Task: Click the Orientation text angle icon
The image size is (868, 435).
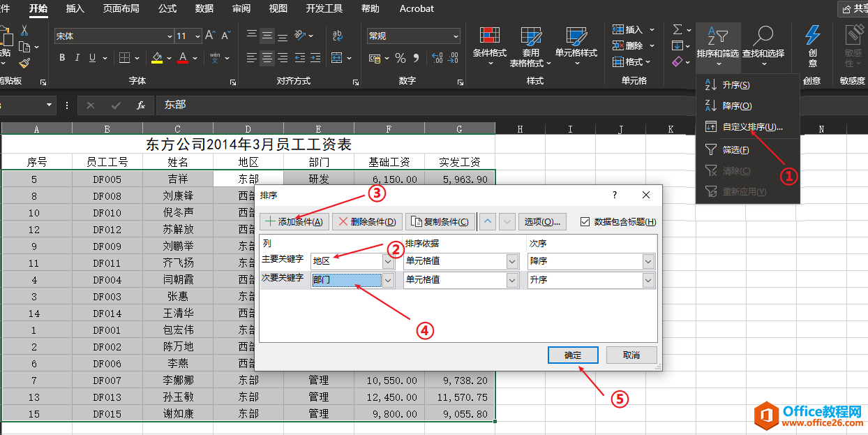Action: [301, 36]
